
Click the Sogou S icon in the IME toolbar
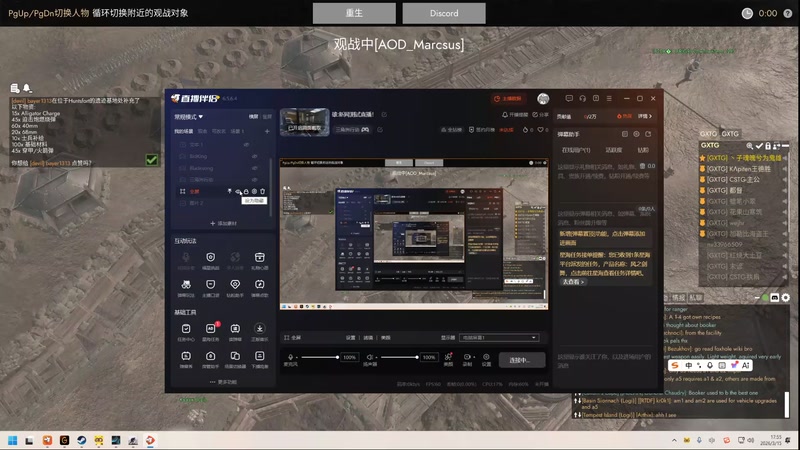coord(674,365)
